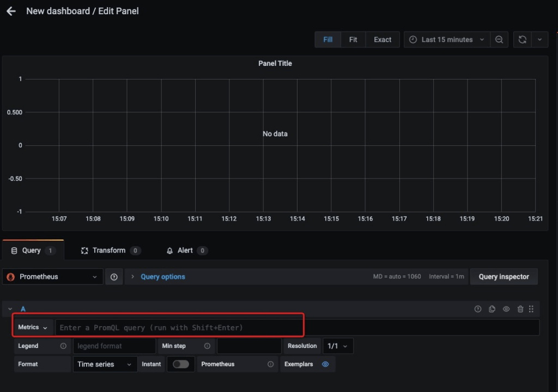Click the PromQL query input field
Screen dimensions: 558x392
(297, 327)
